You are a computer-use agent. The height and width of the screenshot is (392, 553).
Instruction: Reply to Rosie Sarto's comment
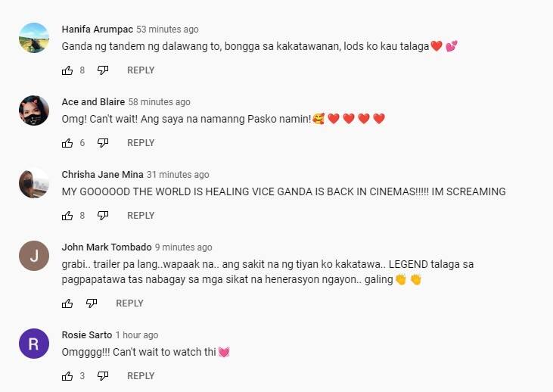[x=141, y=376]
